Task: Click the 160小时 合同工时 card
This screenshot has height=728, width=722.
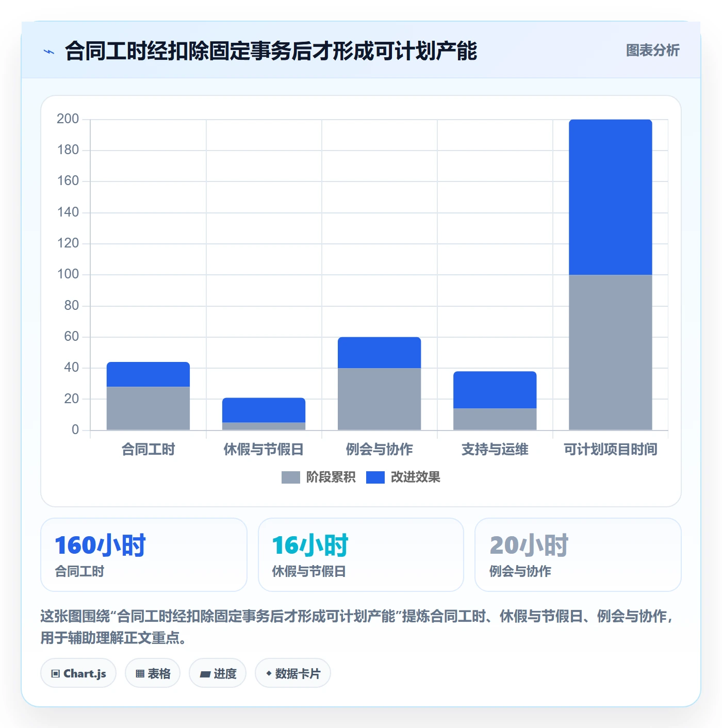Action: [x=144, y=555]
